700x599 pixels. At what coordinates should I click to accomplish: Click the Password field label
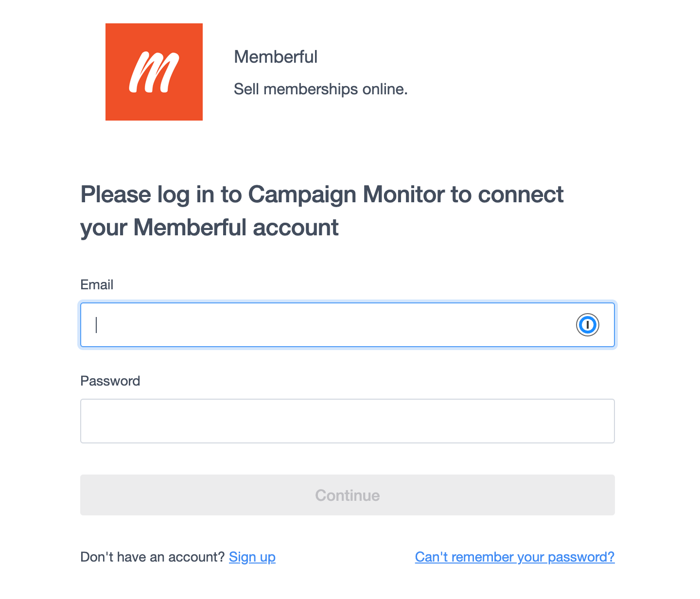coord(110,381)
